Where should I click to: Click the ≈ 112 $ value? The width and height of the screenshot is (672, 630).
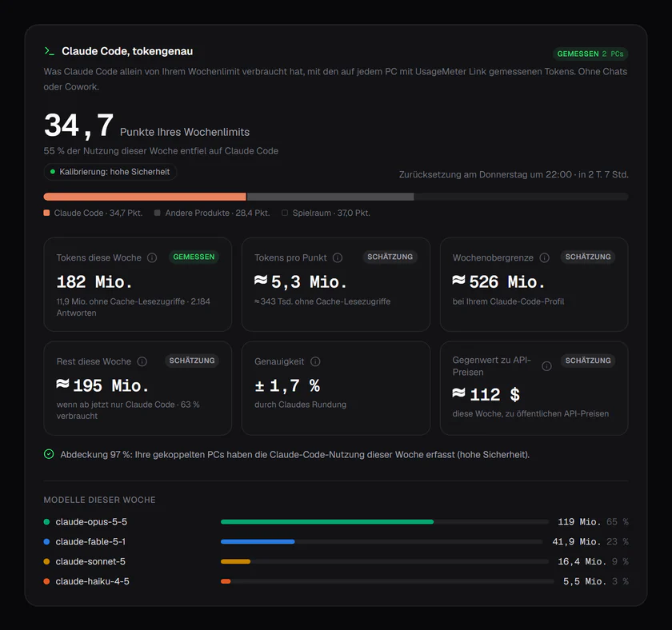tap(486, 394)
